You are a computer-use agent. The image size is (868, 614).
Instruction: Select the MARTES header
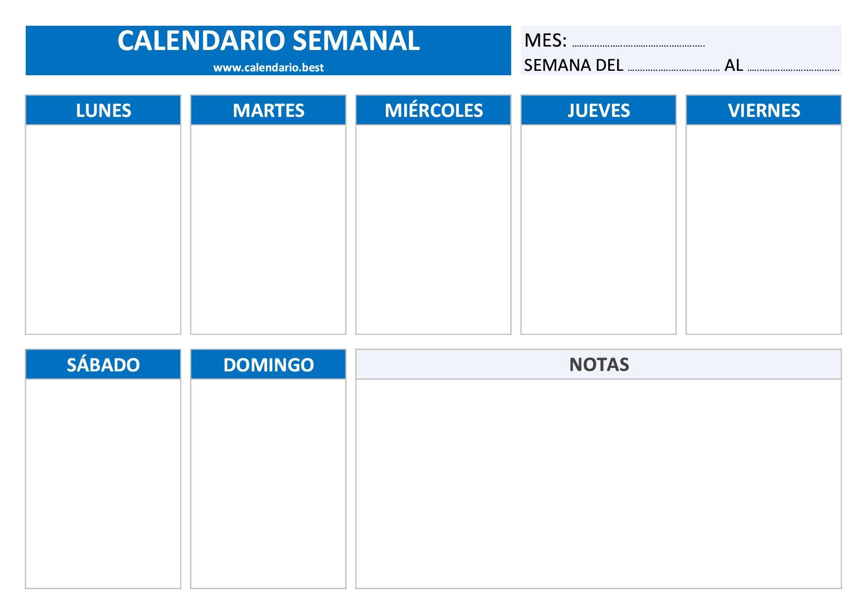pos(268,110)
